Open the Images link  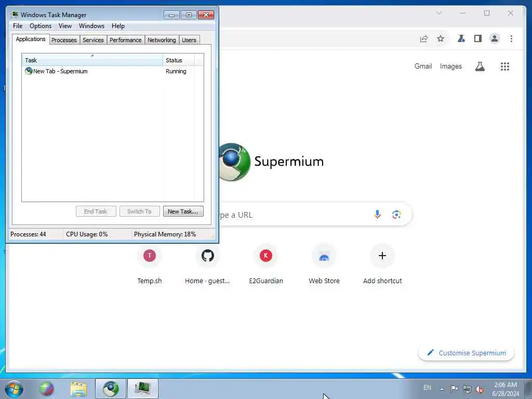(450, 66)
